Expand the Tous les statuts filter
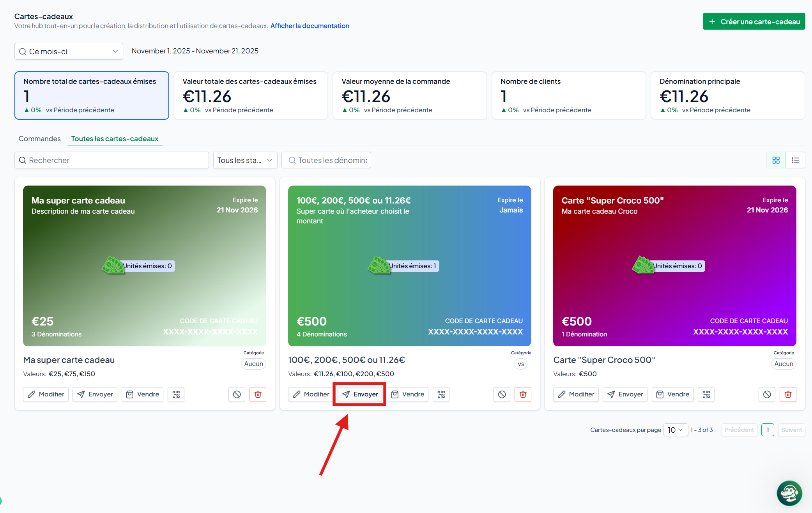Image resolution: width=812 pixels, height=513 pixels. pyautogui.click(x=245, y=160)
